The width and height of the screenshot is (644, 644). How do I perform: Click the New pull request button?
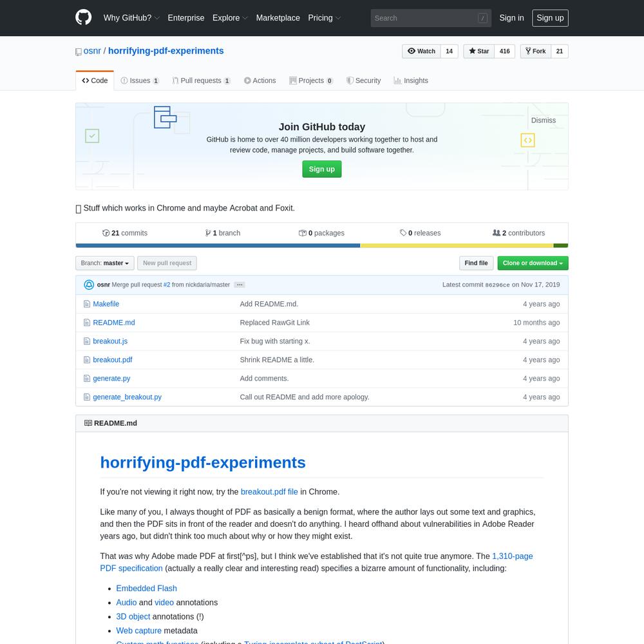[x=167, y=263]
